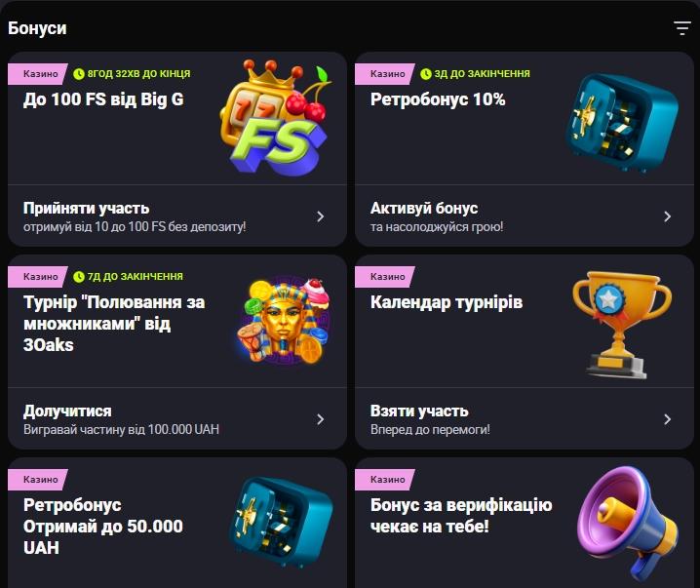
Task: Click the clock icon next to 8ГОД 32ХВ
Action: (x=79, y=74)
